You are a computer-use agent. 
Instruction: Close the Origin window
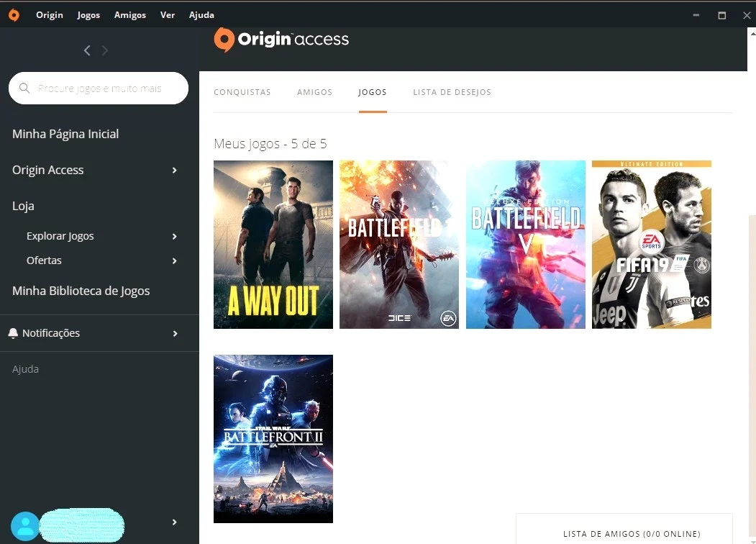(747, 15)
